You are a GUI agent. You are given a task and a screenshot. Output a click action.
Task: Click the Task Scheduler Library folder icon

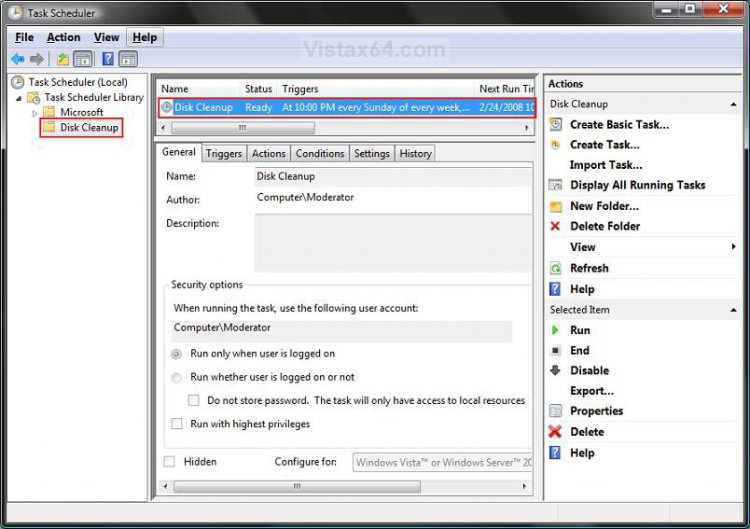33,98
